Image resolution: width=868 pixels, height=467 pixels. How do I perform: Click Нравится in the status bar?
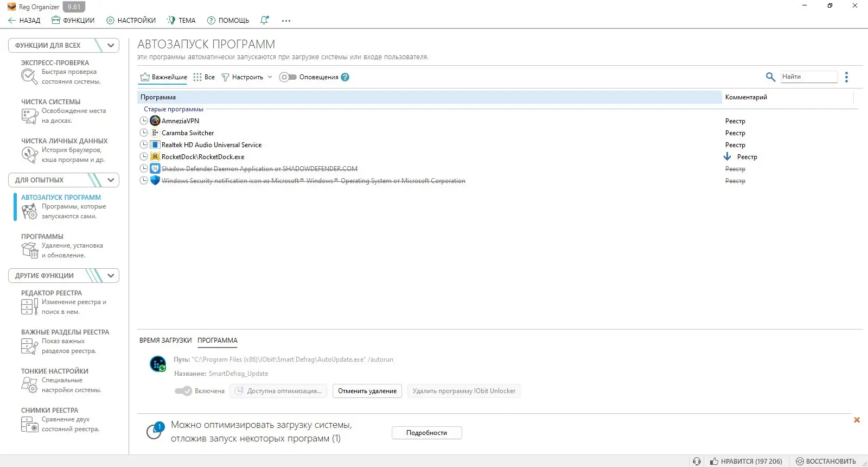pos(746,461)
